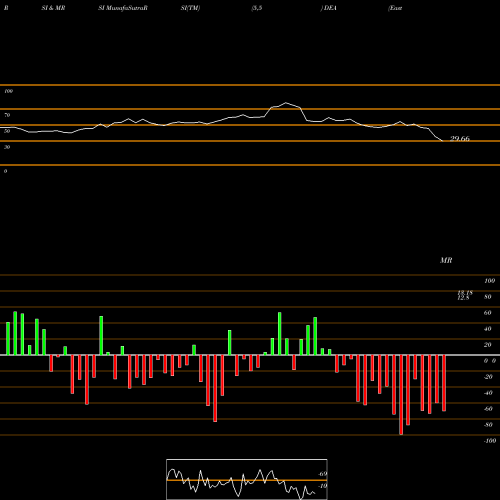
Task: Click the 40 label on the MR axis
Action: tap(487, 329)
